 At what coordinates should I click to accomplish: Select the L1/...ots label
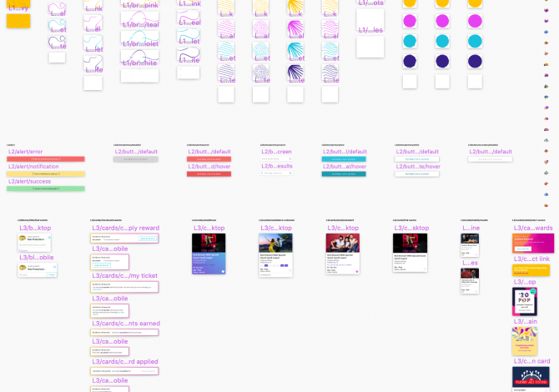pos(370,3)
